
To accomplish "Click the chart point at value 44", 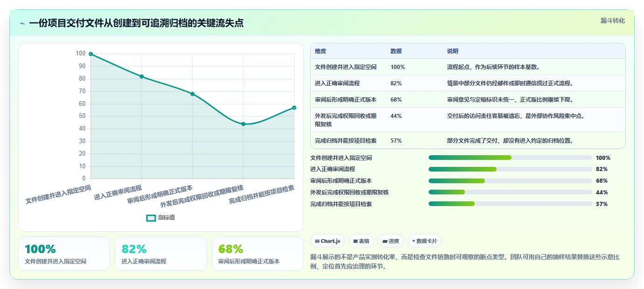I will 243,124.
